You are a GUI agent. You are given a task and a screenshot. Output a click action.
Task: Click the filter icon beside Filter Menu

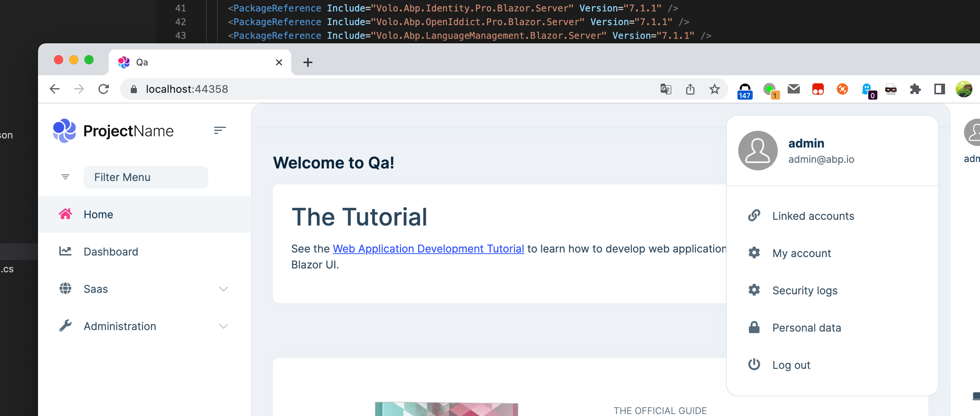click(x=65, y=177)
